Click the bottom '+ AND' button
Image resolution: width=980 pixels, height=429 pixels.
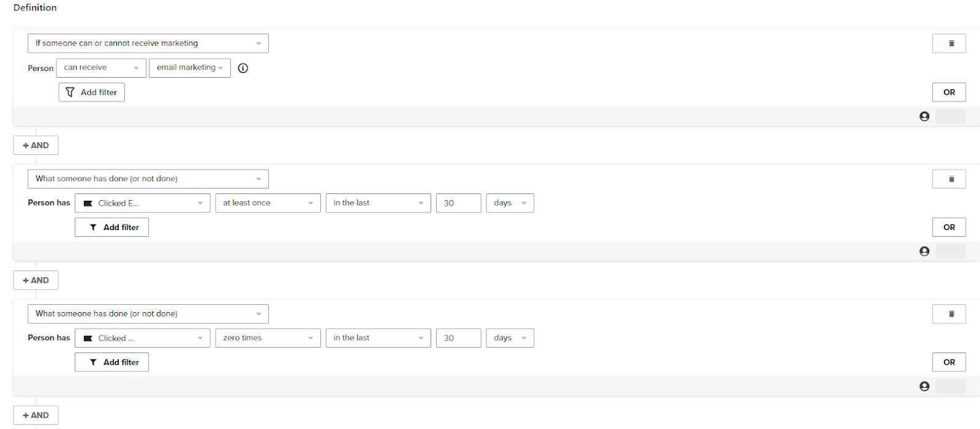(x=36, y=416)
